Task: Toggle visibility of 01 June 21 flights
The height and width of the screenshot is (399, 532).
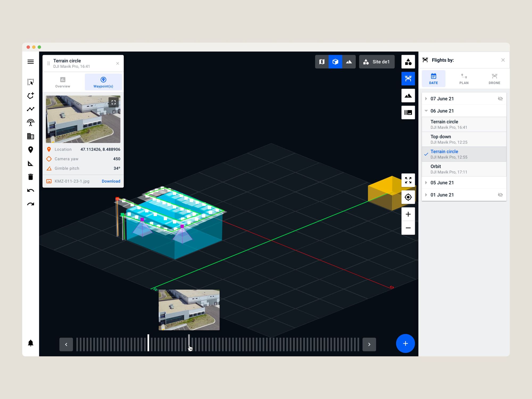Action: (500, 195)
